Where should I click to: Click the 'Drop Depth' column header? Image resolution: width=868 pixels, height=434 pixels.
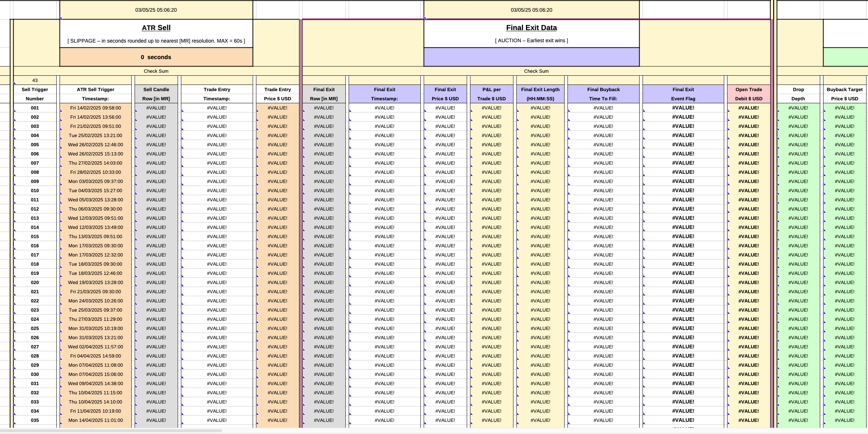[798, 94]
